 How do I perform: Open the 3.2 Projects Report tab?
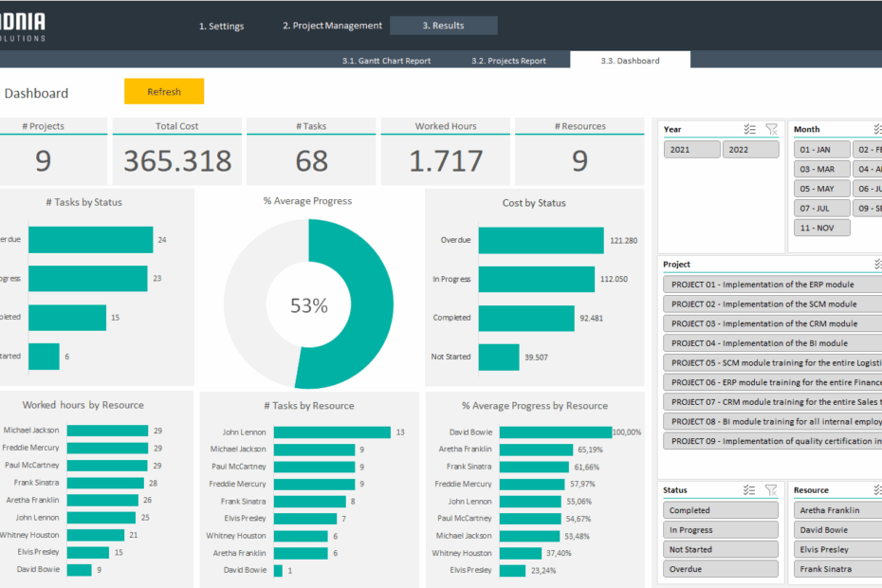click(508, 59)
